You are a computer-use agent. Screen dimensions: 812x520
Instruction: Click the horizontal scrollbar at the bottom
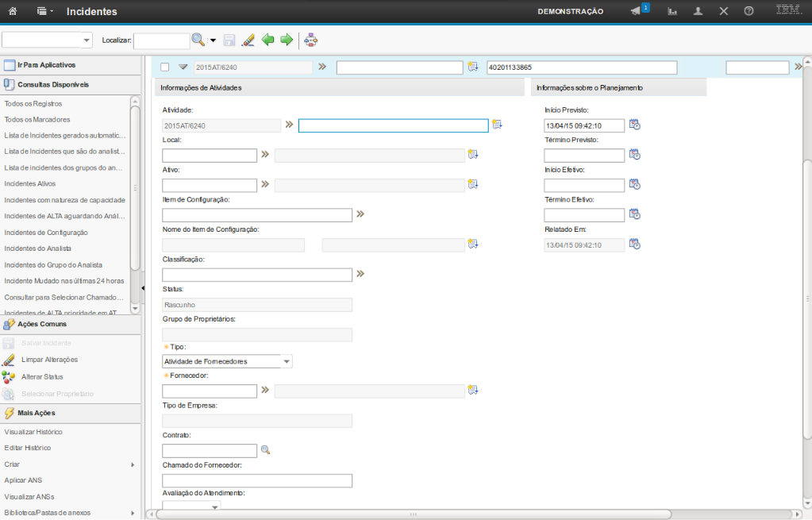point(411,514)
